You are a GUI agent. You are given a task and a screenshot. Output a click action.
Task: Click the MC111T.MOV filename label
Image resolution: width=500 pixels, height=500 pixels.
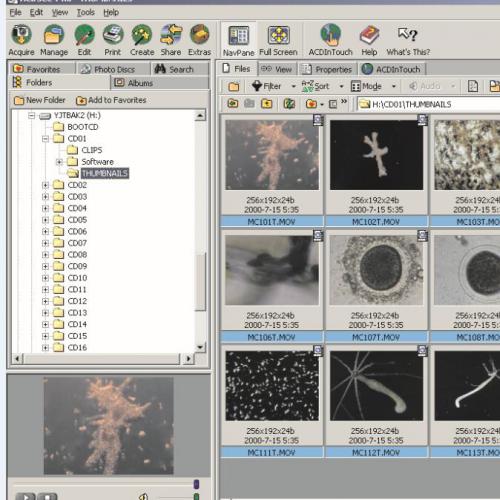click(272, 453)
